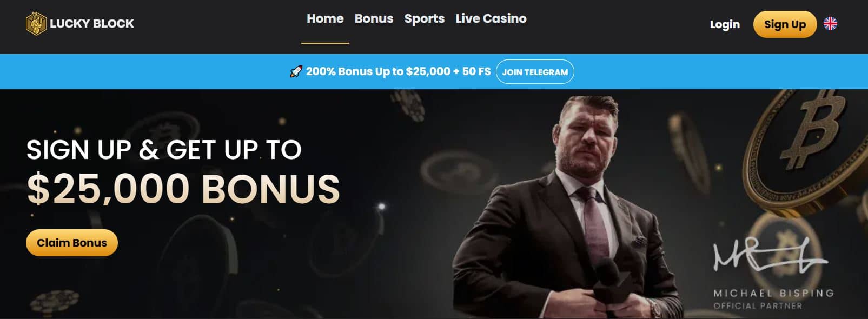This screenshot has height=319, width=868.
Task: Go to the Home tab
Action: click(x=325, y=18)
